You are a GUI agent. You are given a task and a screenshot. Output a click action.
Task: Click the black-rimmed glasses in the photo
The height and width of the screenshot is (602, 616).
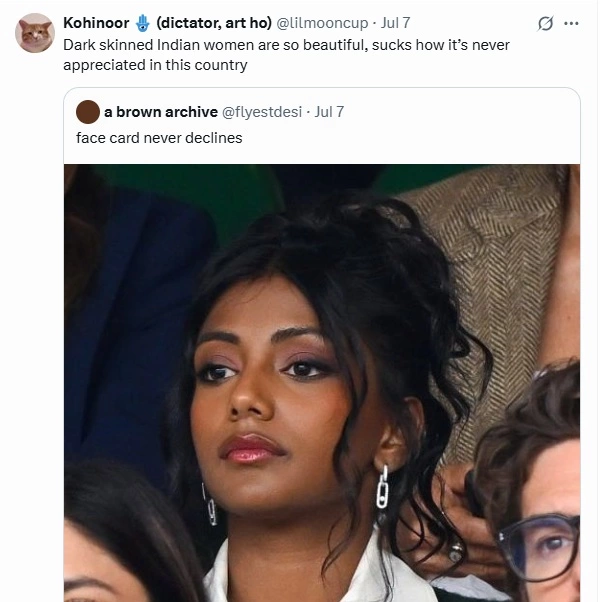click(x=538, y=548)
